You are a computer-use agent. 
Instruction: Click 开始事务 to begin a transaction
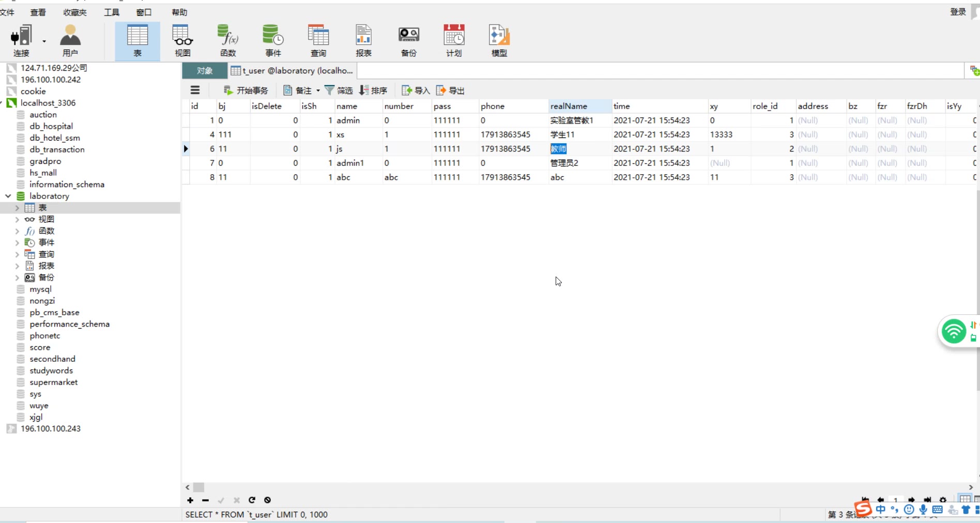(x=246, y=90)
